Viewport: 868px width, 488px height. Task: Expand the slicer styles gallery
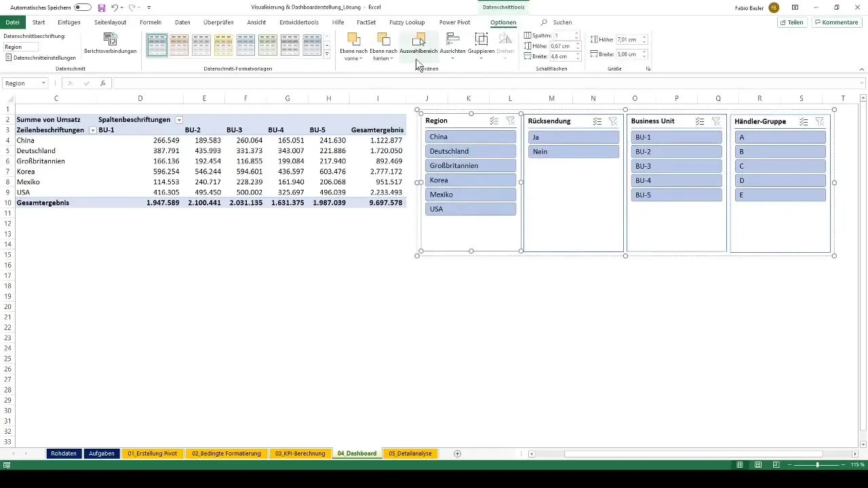point(327,54)
